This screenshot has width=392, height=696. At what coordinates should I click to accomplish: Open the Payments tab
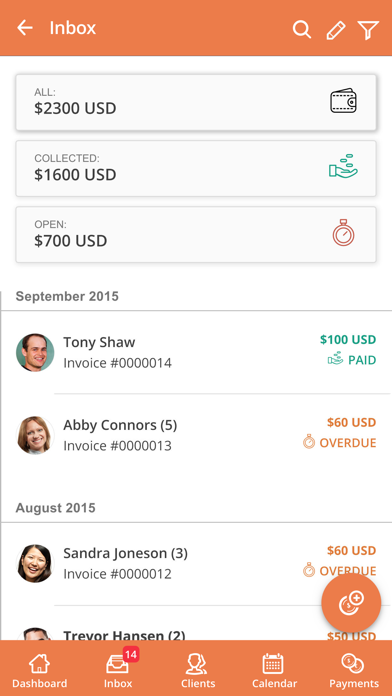354,670
